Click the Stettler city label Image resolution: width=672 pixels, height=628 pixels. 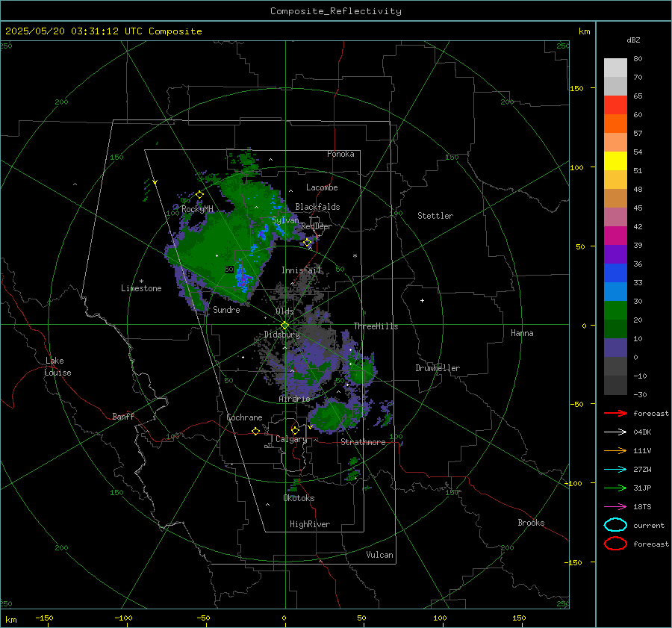coord(435,216)
